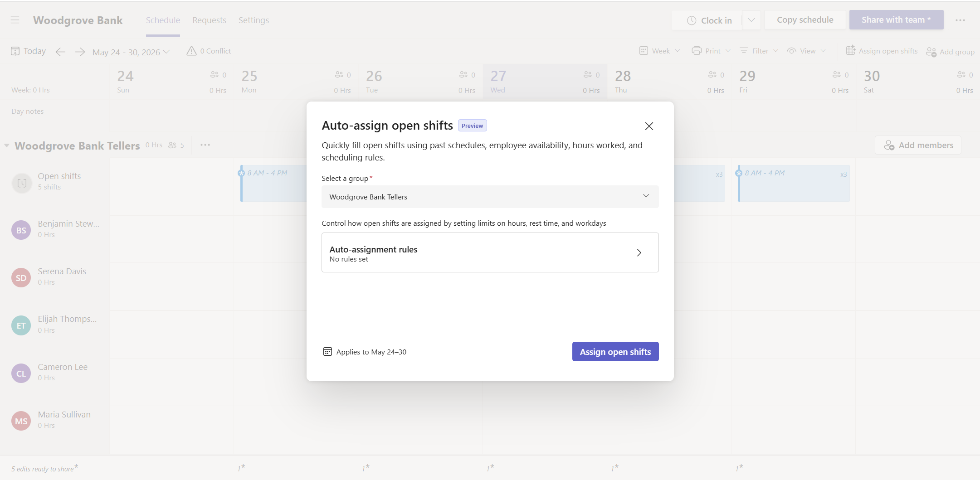Open the View dropdown
This screenshot has width=980, height=480.
pos(806,51)
